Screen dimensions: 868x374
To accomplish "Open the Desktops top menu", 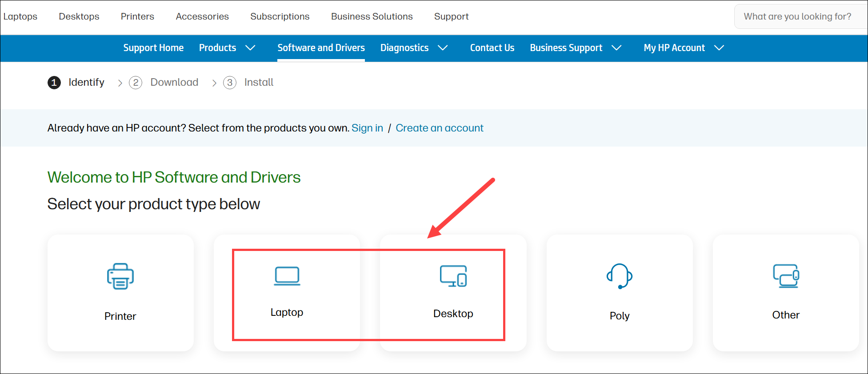I will pyautogui.click(x=79, y=16).
